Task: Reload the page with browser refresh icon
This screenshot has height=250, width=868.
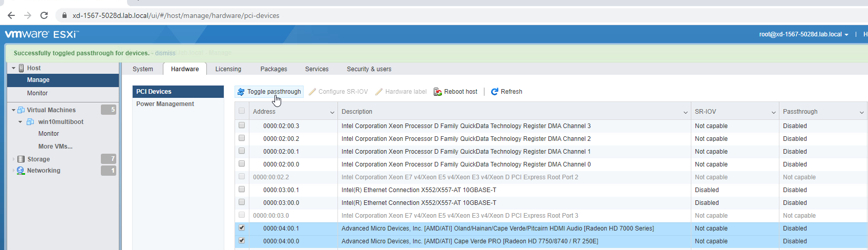Action: point(44,15)
